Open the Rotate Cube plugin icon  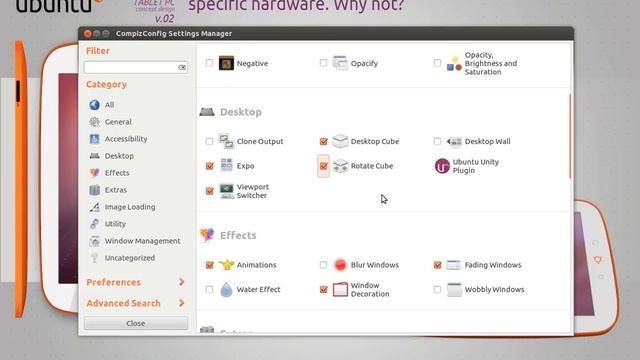point(340,166)
